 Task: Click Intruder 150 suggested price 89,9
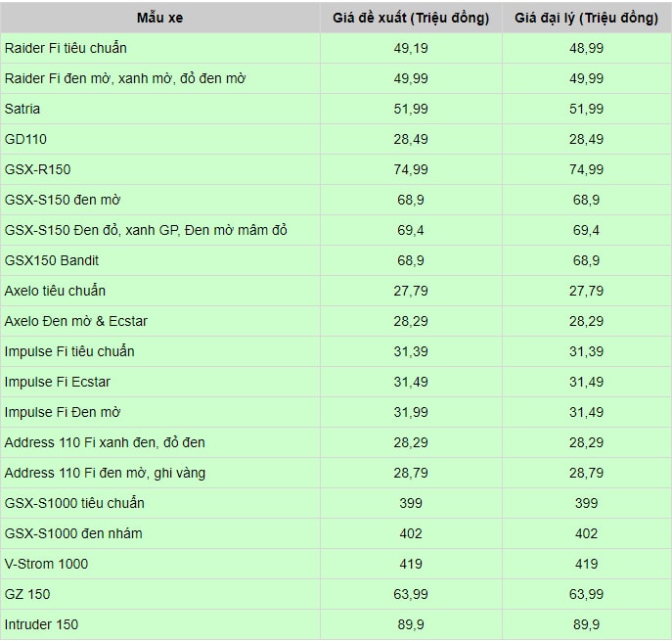tap(411, 624)
